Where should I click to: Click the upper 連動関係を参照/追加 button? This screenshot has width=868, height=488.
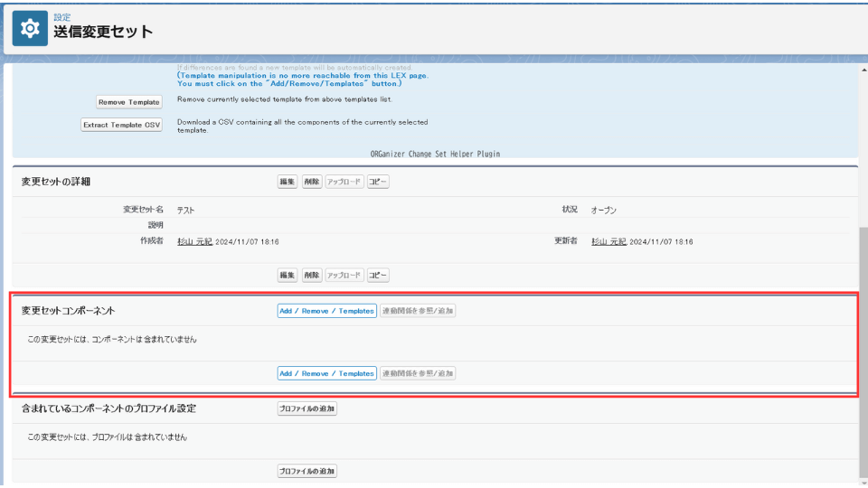coord(418,311)
